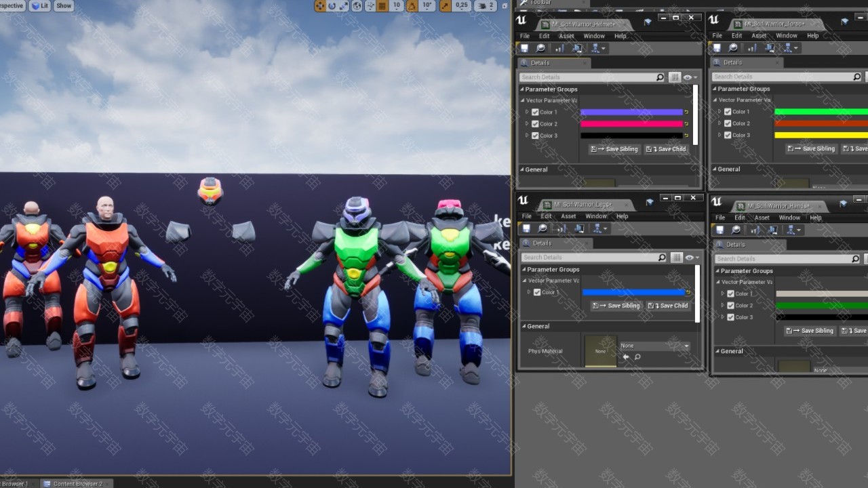Toggle grid snapping icon in viewport toolbar
Image resolution: width=868 pixels, height=488 pixels.
pos(382,5)
